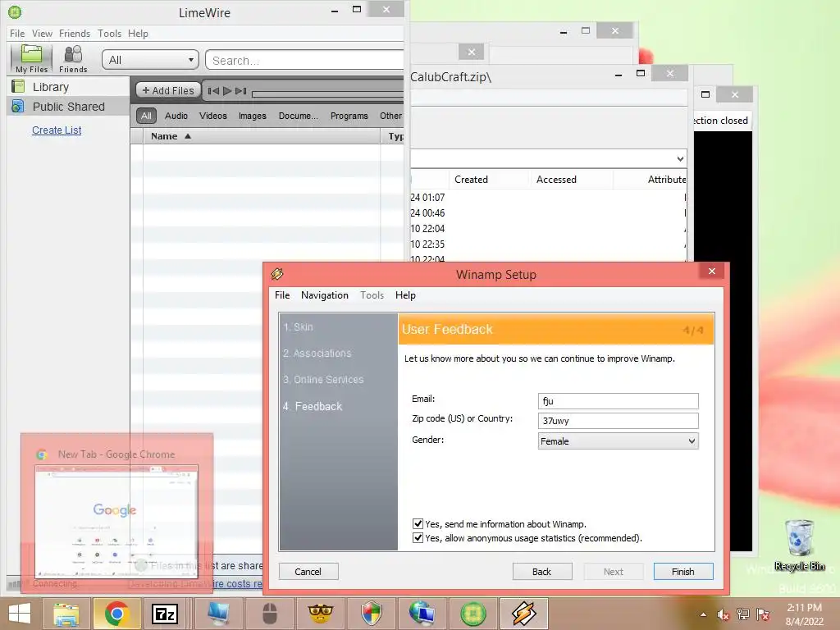This screenshot has width=840, height=630.
Task: Sort by Accessed column in 7-Zip
Action: (570, 180)
